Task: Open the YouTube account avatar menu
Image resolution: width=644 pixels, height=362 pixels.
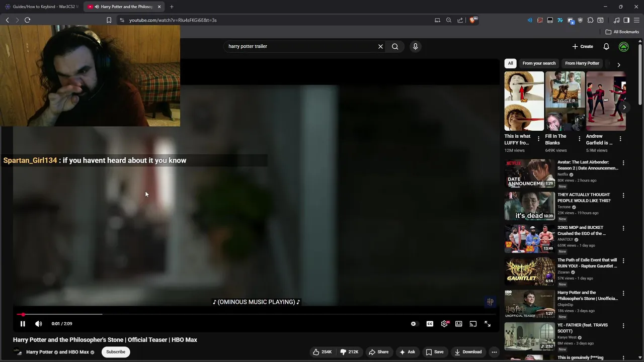Action: [623, 47]
